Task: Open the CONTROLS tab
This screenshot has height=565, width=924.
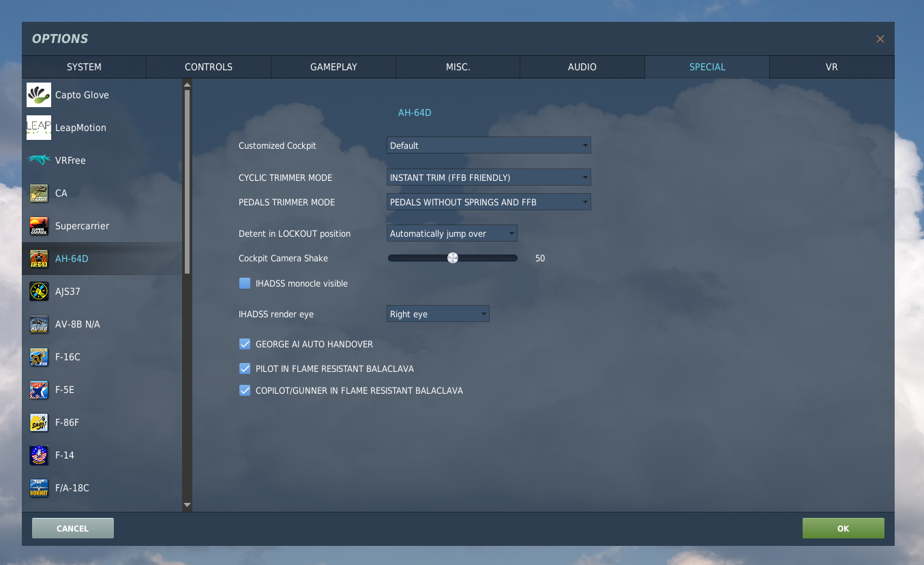Action: (209, 67)
